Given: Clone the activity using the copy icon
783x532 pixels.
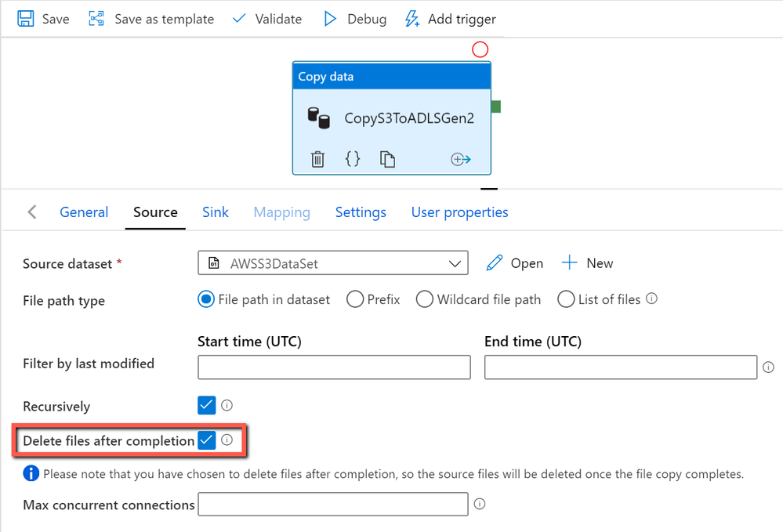Looking at the screenshot, I should pos(387,159).
